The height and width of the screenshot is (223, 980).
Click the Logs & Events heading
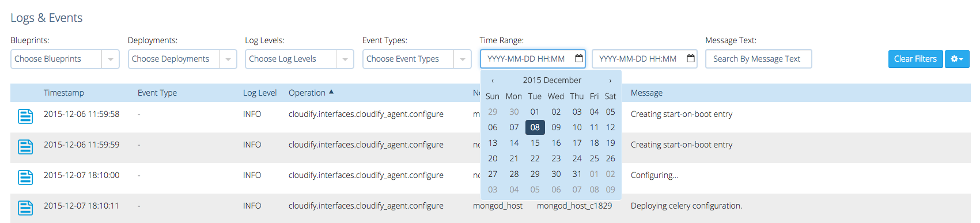[x=46, y=18]
